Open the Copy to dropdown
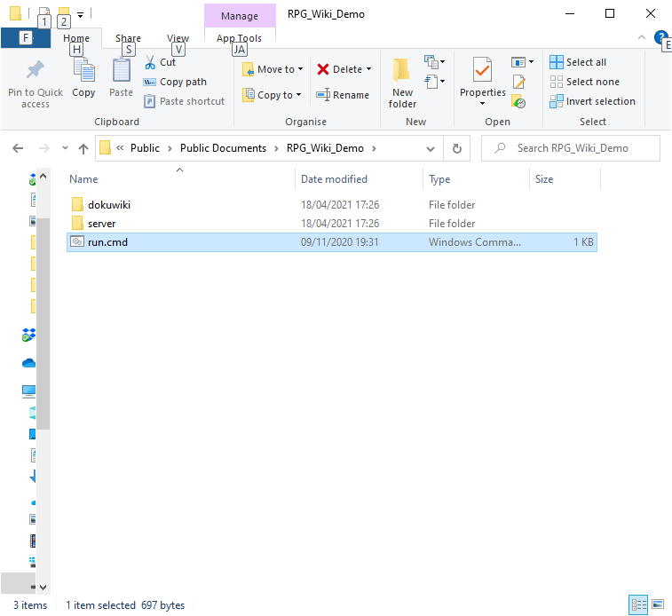Viewport: 672px width, 616px height. pos(272,95)
